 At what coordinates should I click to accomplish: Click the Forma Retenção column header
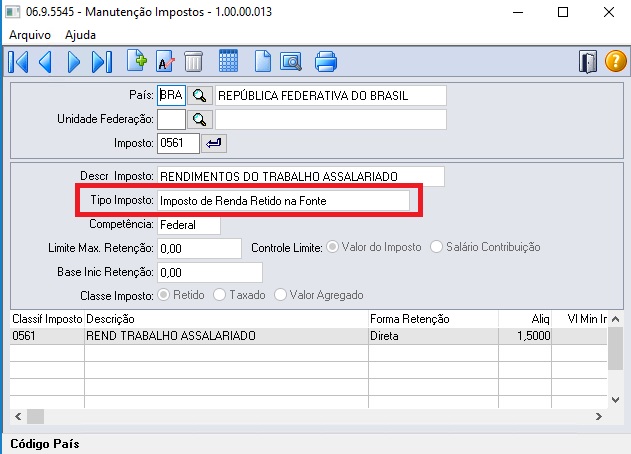[433, 319]
